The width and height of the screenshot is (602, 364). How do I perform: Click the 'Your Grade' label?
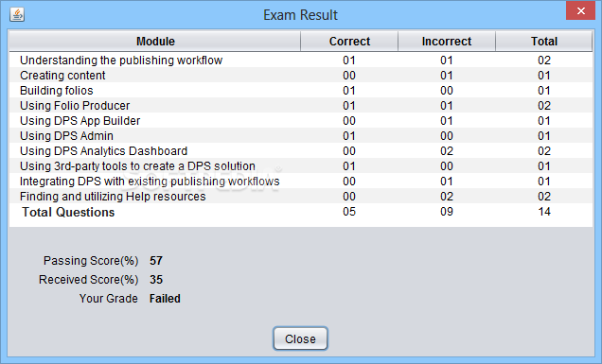click(x=108, y=299)
